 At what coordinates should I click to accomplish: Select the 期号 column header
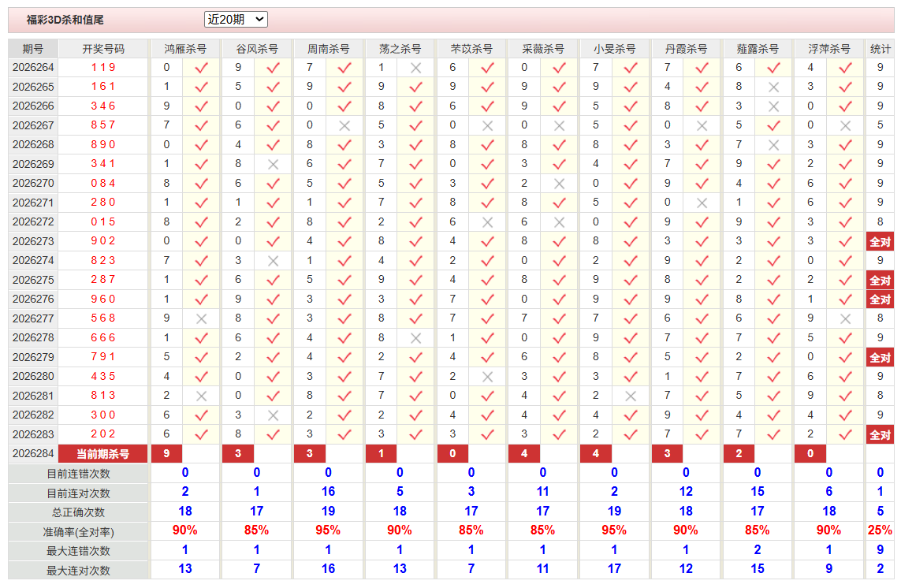(33, 49)
